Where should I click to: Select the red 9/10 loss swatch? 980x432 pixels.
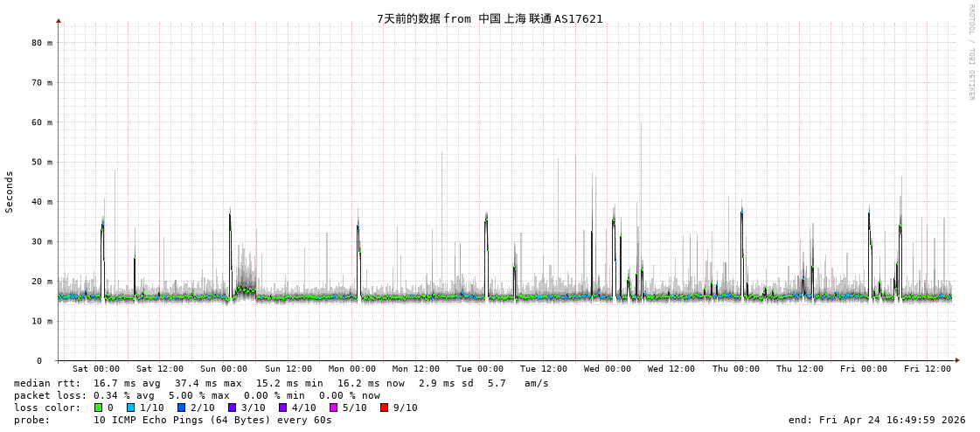[x=384, y=408]
